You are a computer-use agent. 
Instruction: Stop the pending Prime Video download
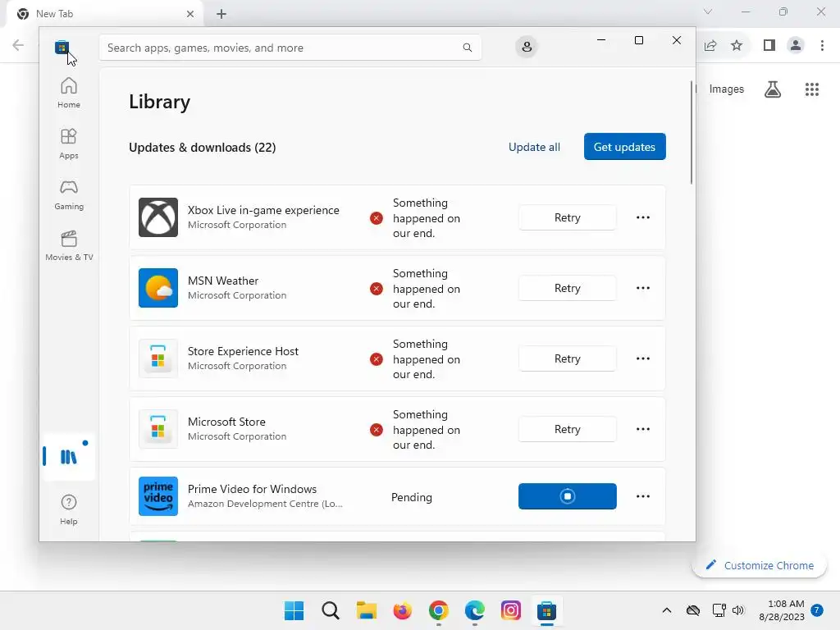(x=568, y=496)
